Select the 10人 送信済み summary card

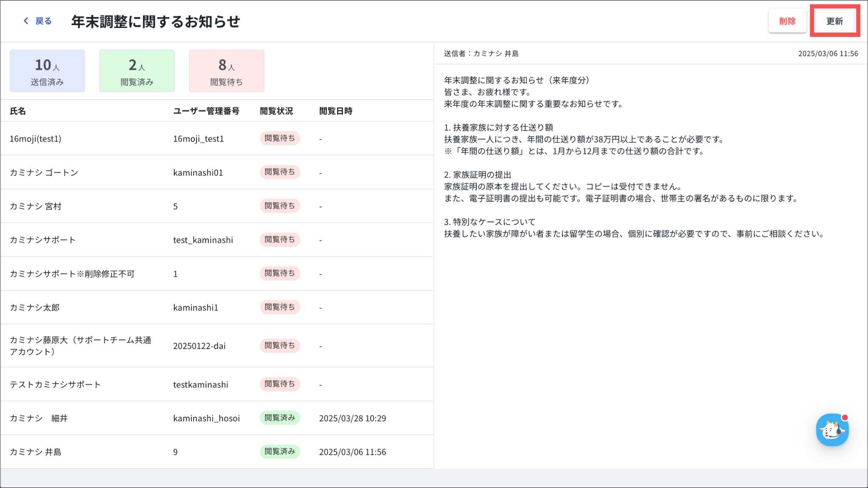pos(47,71)
